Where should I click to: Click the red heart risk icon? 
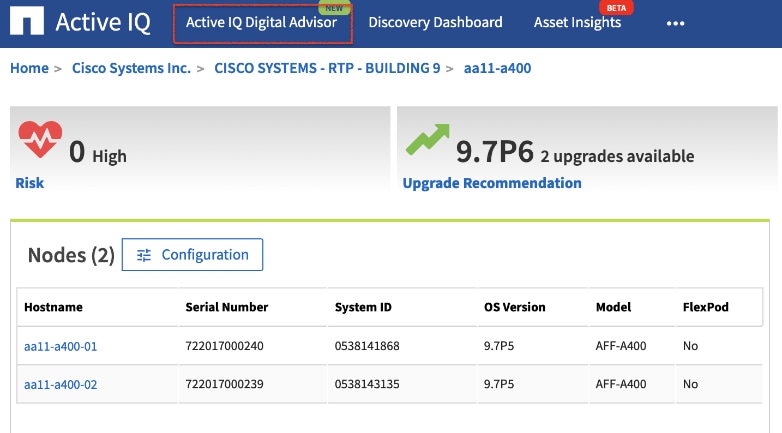(x=40, y=139)
